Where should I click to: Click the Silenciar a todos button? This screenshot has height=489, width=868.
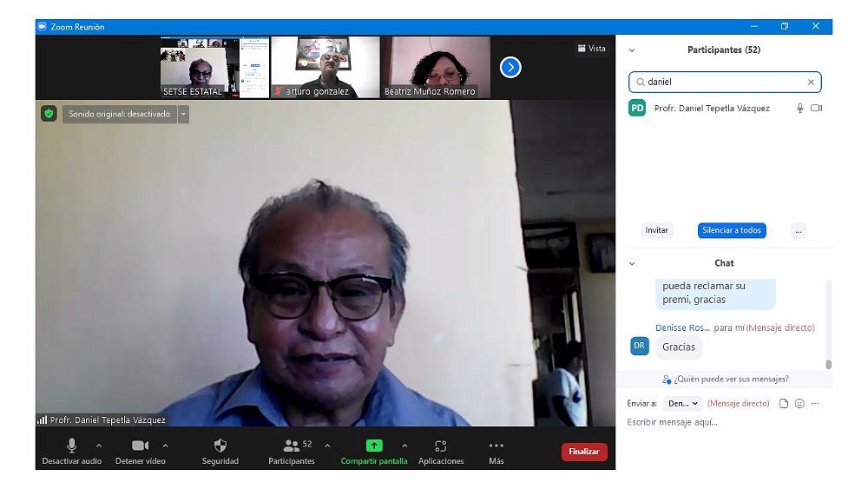click(732, 230)
